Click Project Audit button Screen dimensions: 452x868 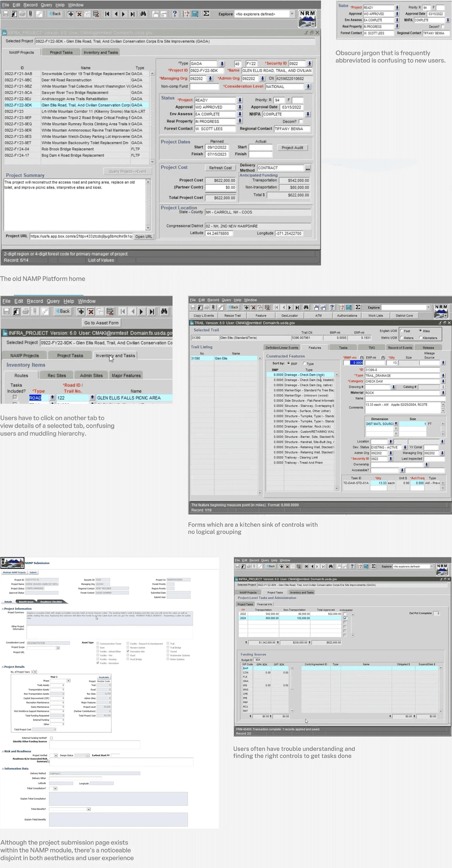pyautogui.click(x=292, y=147)
